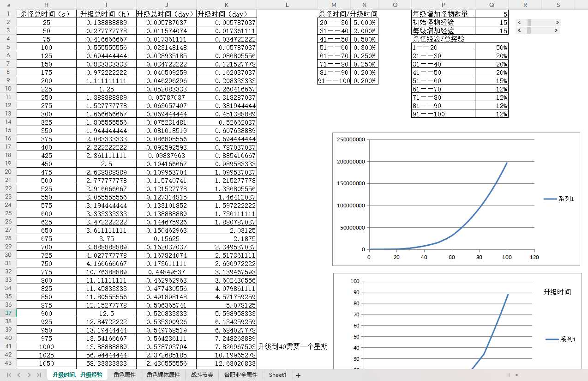Open the 各职业全属性 sheet tab
Image resolution: width=588 pixels, height=381 pixels.
[241, 375]
